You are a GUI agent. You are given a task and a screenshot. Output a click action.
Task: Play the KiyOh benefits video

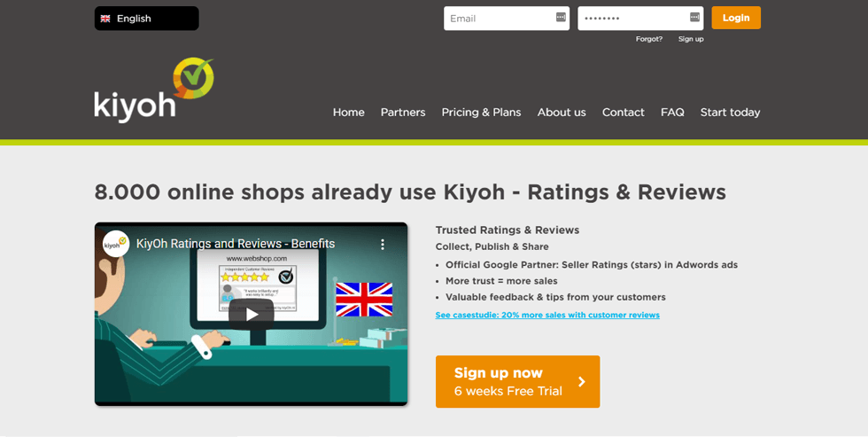pos(252,314)
